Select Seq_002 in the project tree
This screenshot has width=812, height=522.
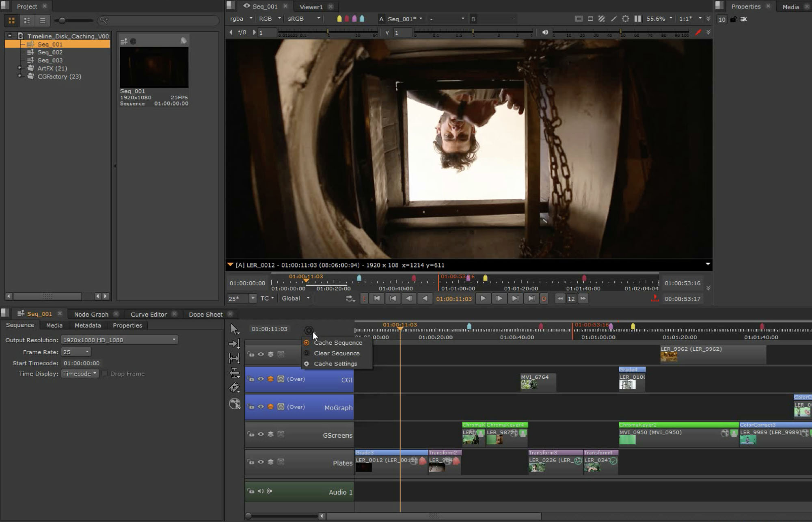coord(50,52)
